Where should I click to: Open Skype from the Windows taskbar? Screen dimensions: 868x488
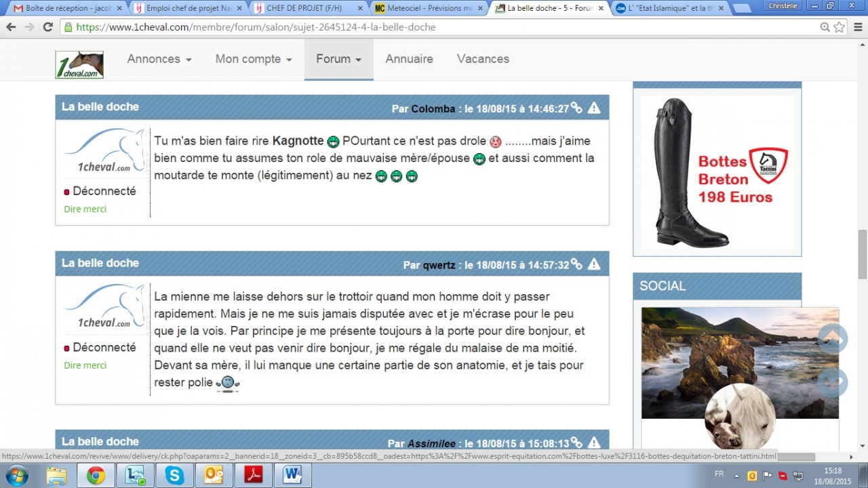174,476
